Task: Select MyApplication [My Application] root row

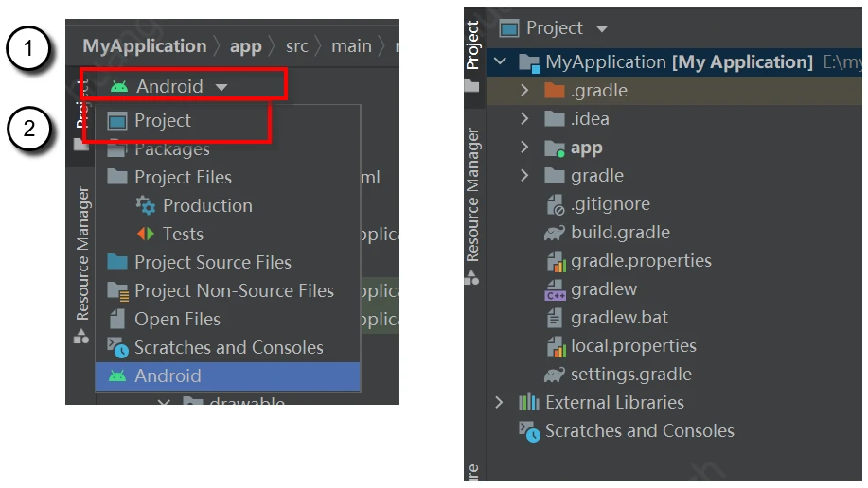Action: [x=674, y=62]
